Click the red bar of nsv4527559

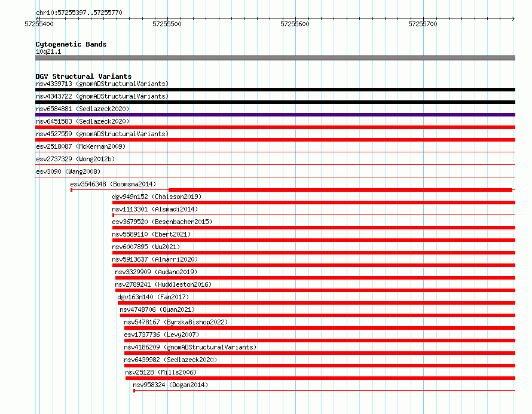pyautogui.click(x=275, y=140)
